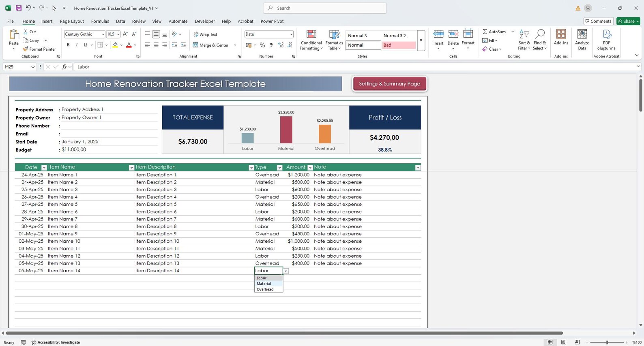Image resolution: width=644 pixels, height=346 pixels.
Task: Open the font size dropdown
Action: (x=118, y=34)
